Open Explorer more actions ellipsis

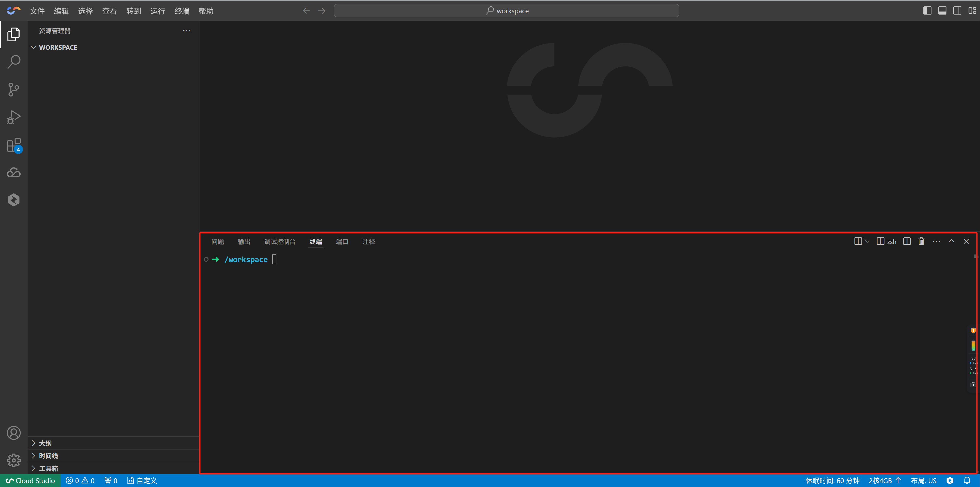pos(186,31)
